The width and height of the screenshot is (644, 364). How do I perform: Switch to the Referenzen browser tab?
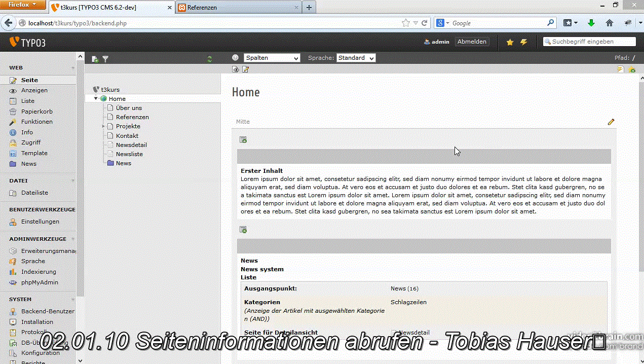(x=239, y=8)
